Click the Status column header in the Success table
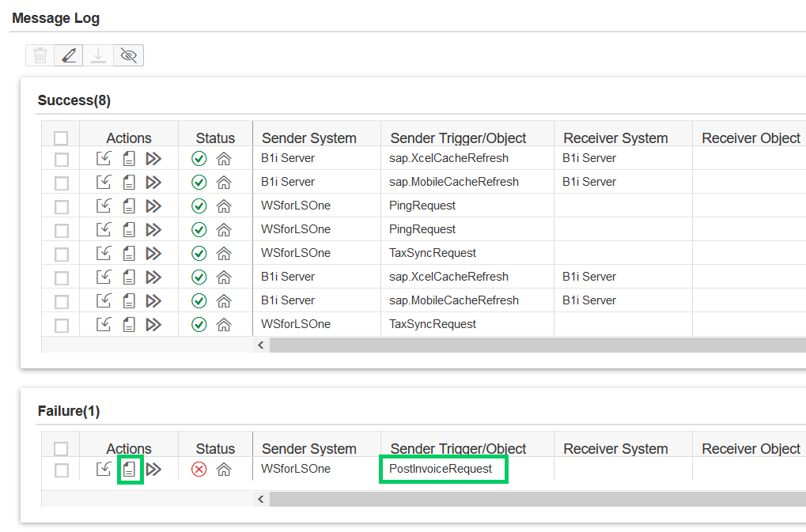Image resolution: width=806 pixels, height=532 pixels. 214,138
